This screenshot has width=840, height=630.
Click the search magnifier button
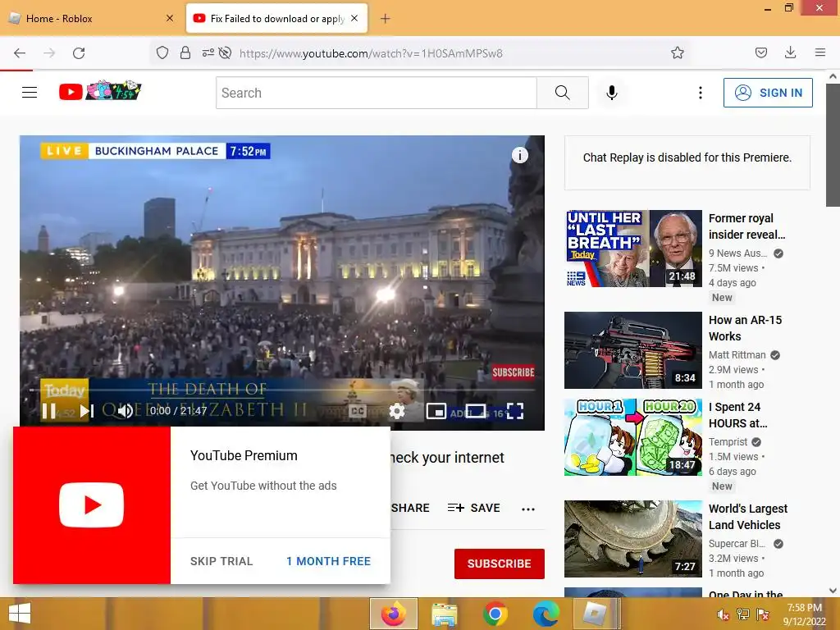(x=563, y=93)
